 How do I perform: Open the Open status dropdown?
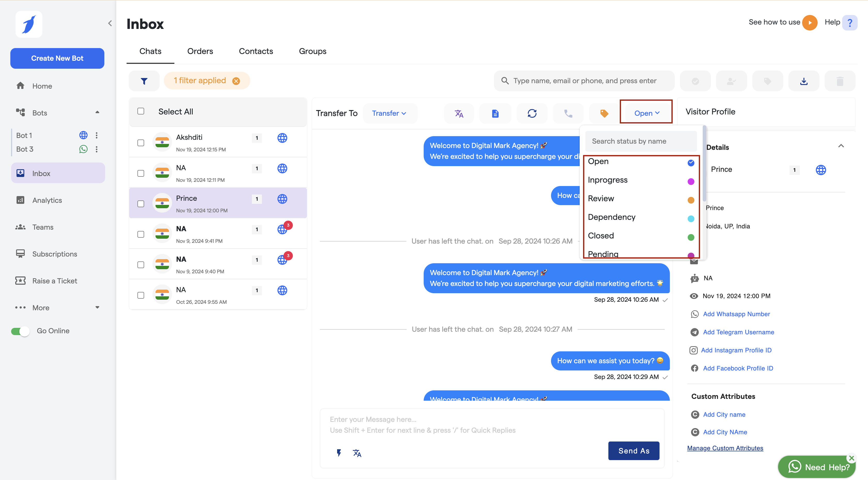pos(646,113)
